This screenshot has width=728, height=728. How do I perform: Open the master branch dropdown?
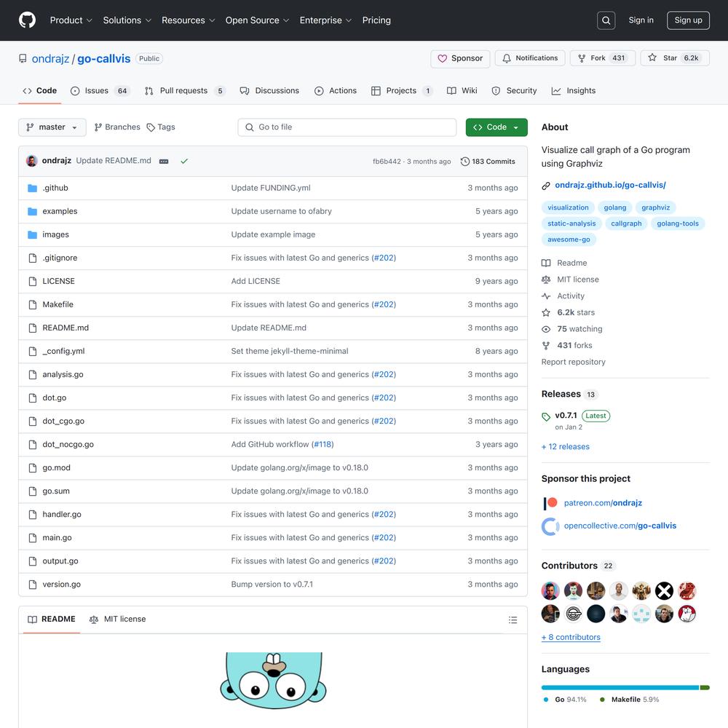click(52, 127)
